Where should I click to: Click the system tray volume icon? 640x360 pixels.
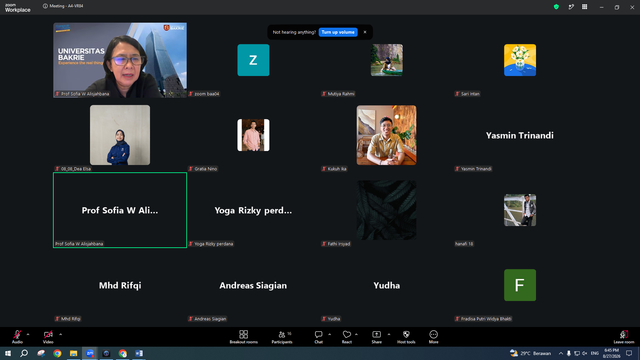coord(584,353)
